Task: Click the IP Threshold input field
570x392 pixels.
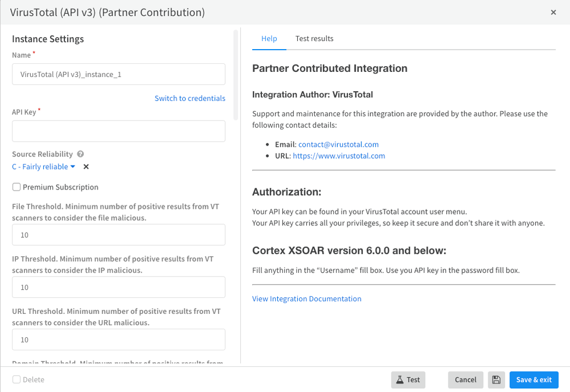Action: point(119,287)
